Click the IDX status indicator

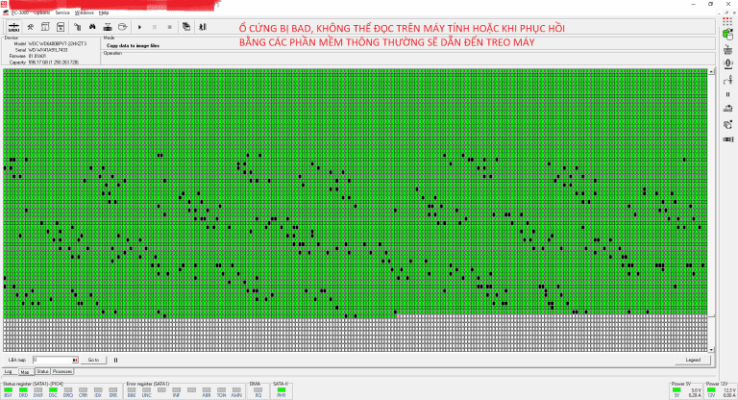(98, 392)
